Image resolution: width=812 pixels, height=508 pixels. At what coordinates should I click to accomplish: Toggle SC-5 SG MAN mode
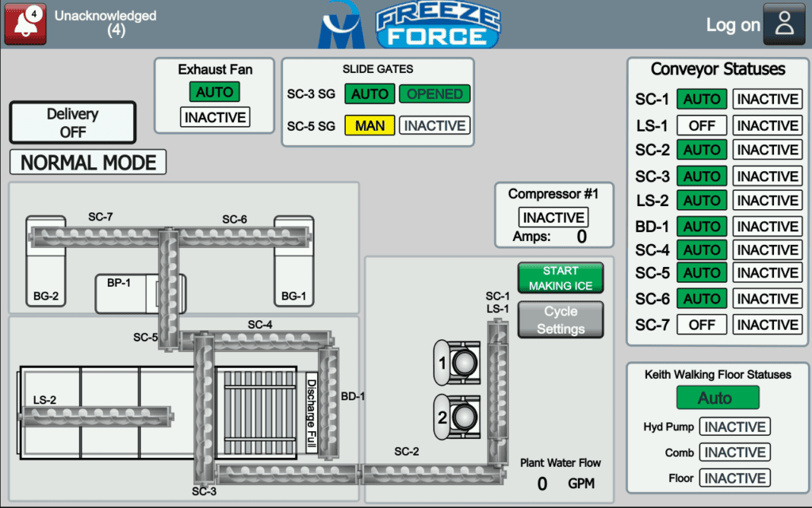(x=370, y=126)
